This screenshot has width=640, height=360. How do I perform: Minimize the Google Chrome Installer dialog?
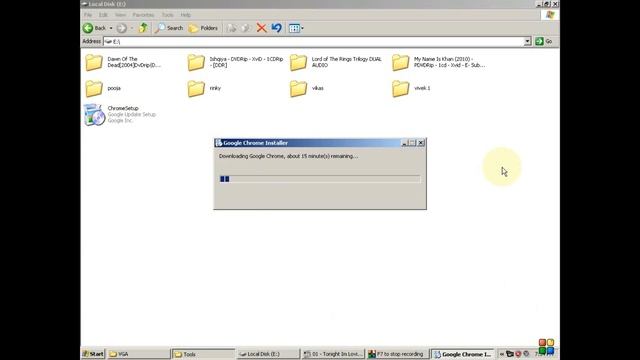pos(404,143)
